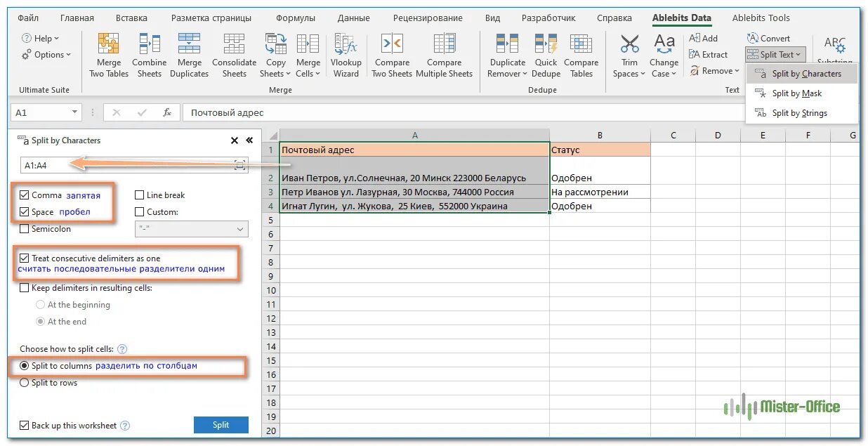Toggle Treat consecutive delimiters as one
Image resolution: width=868 pixels, height=446 pixels.
[x=25, y=258]
